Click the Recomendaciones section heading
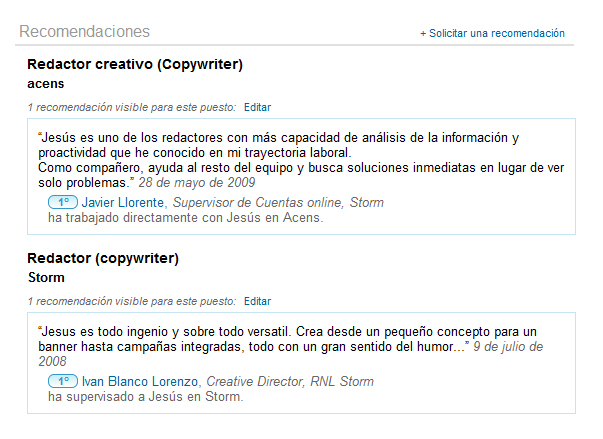The width and height of the screenshot is (603, 439). click(x=84, y=32)
